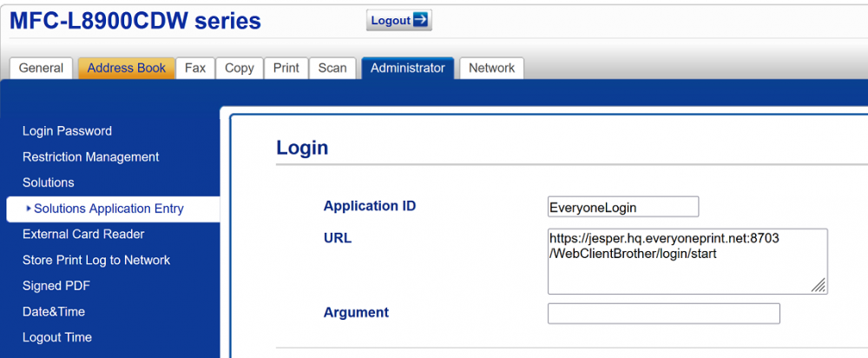The height and width of the screenshot is (358, 868).
Task: Open Logout Time settings
Action: pos(57,337)
